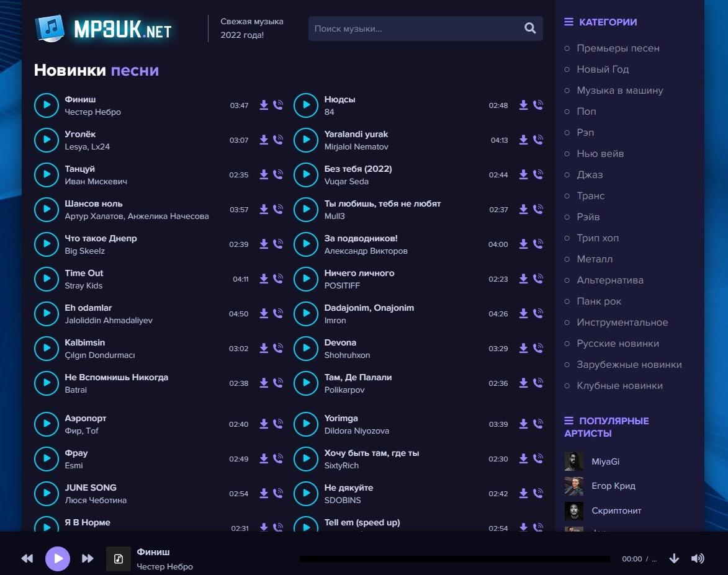The height and width of the screenshot is (575, 728).
Task: Open the Рэп category
Action: click(585, 133)
